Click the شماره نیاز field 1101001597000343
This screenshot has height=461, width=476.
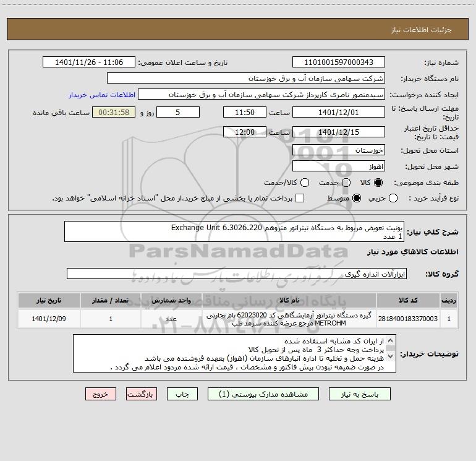click(x=339, y=62)
